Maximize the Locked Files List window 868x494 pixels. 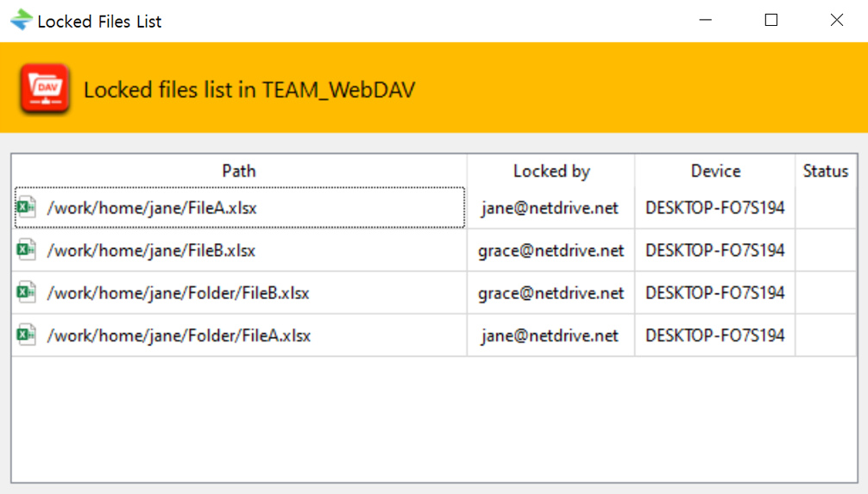tap(771, 21)
